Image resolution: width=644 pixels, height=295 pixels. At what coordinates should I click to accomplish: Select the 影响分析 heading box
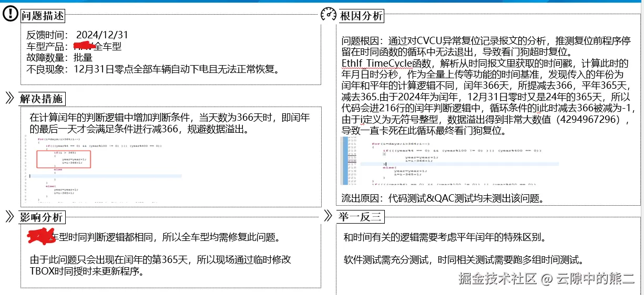click(43, 217)
